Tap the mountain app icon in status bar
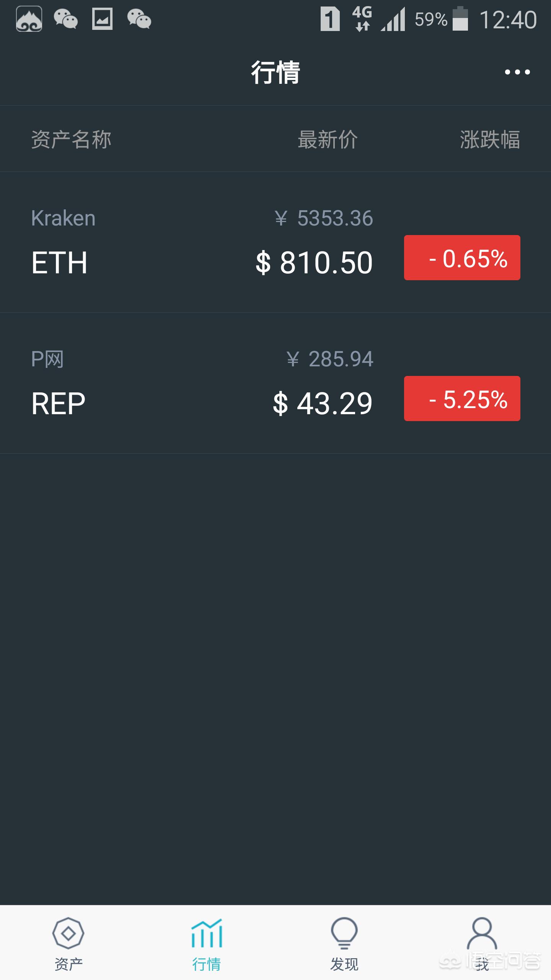551x980 pixels. tap(29, 19)
